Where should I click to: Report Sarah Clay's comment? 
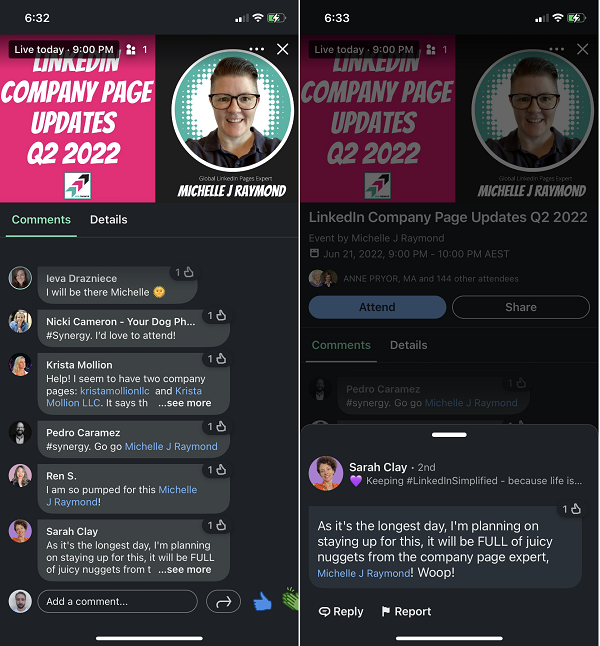pos(406,611)
